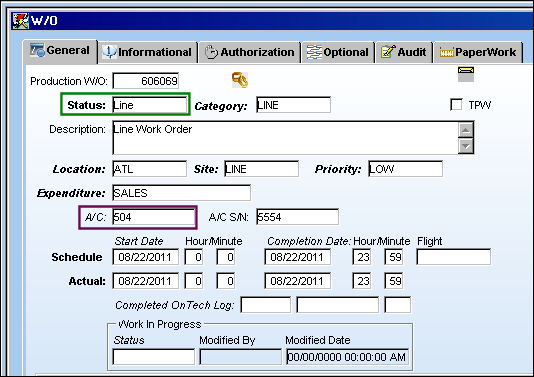This screenshot has height=377, width=534.
Task: Click Actual completion hour field showing 23
Action: click(362, 281)
